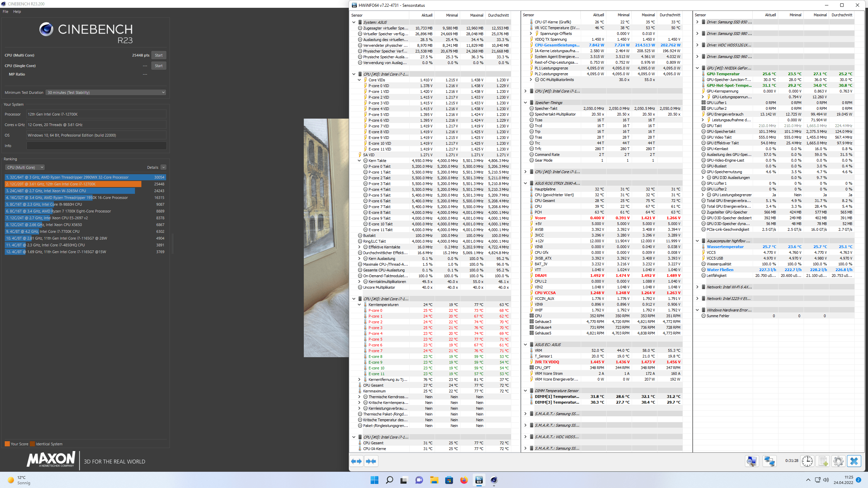Close sensors with the blue X button
Screen dimensions: 868x488
click(854, 461)
